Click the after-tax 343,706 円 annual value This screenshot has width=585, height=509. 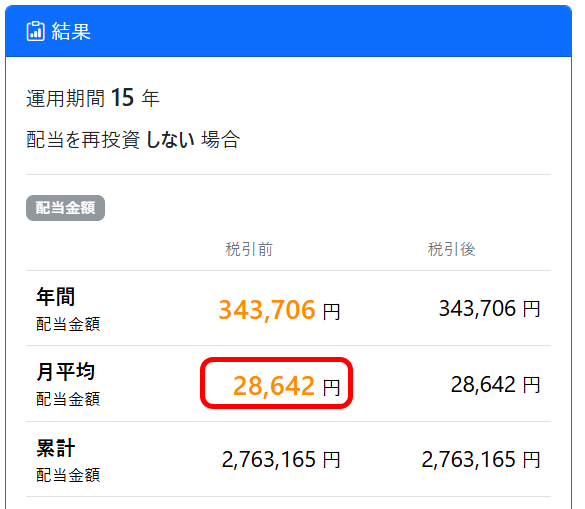coord(489,309)
